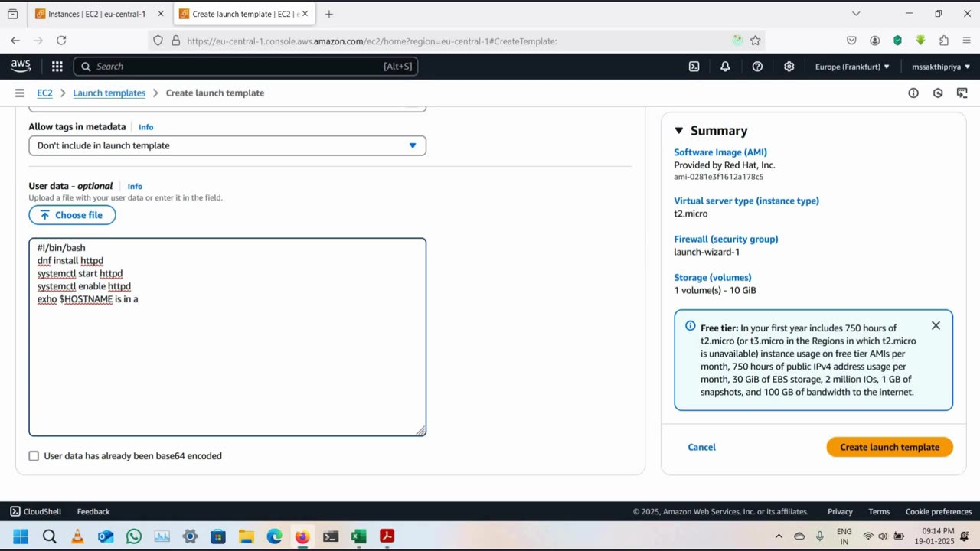
Task: Go back in browser history
Action: 15,41
